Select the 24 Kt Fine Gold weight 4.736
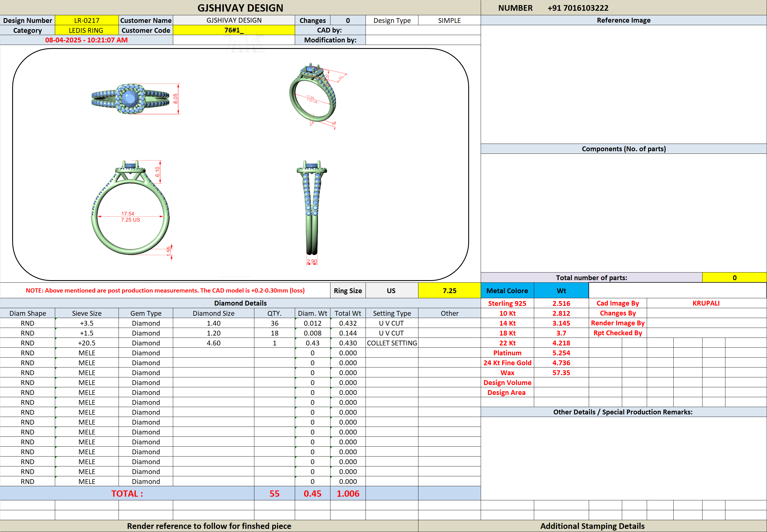 [x=561, y=363]
